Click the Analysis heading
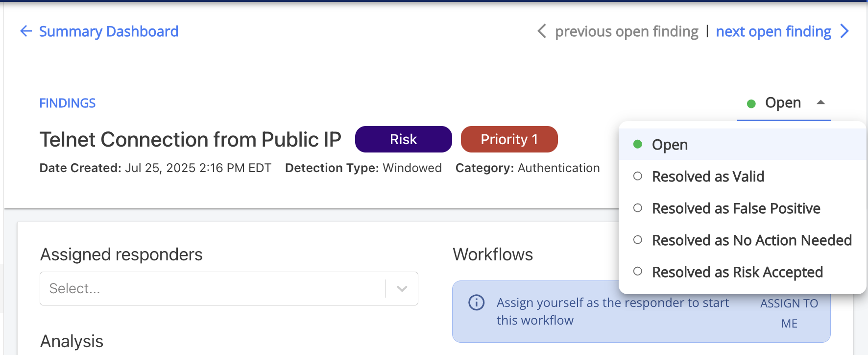Screen dimensions: 868x355 (x=72, y=341)
